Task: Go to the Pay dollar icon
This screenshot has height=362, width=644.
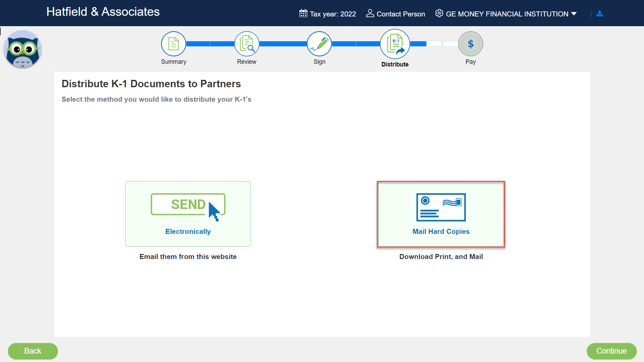Action: [x=470, y=44]
